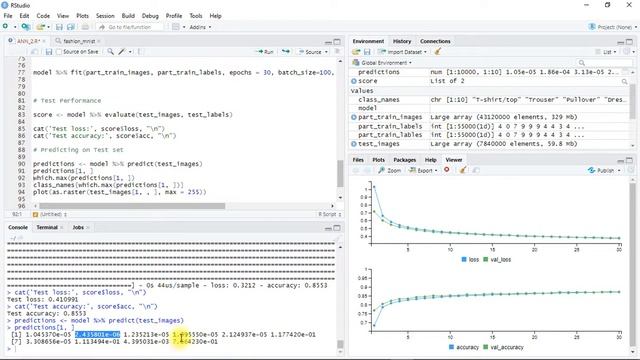Maximize the source editor pane
This screenshot has height=360, width=640.
[337, 42]
